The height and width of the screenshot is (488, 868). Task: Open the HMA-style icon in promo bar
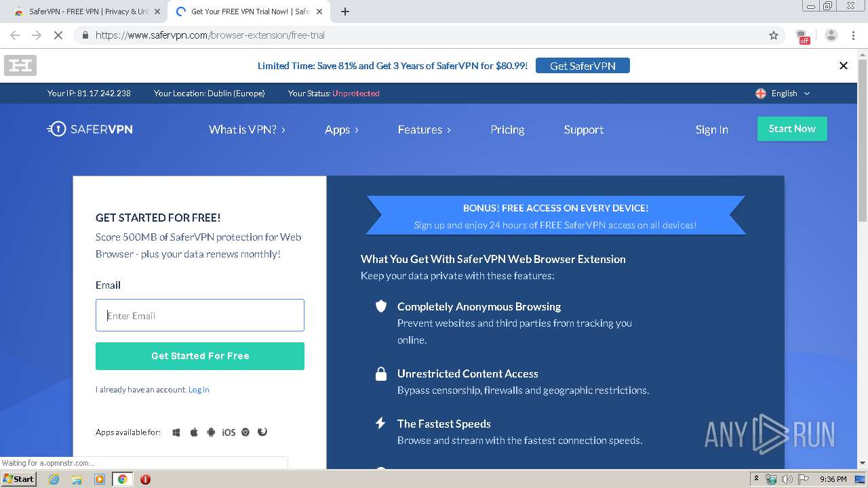[x=20, y=66]
